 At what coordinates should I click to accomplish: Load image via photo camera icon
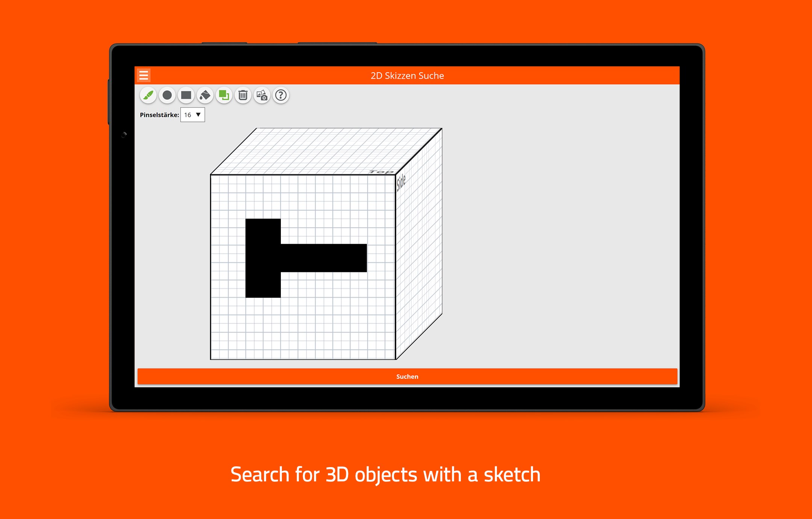[262, 96]
